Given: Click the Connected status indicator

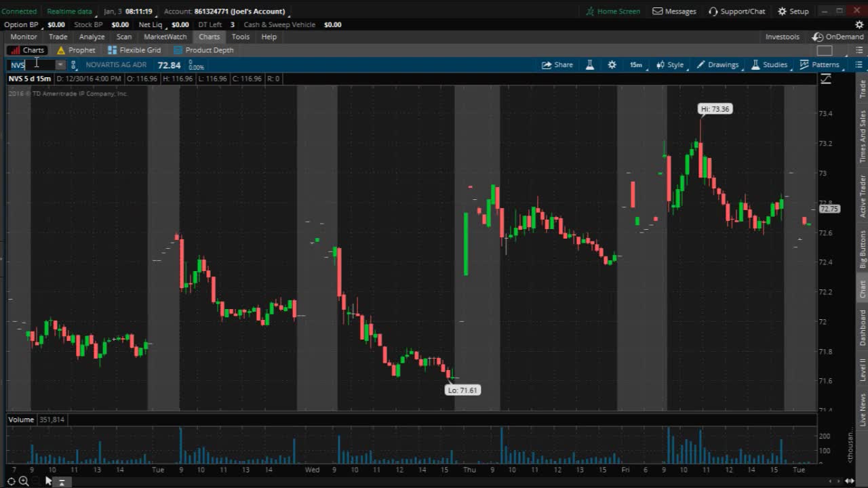Looking at the screenshot, I should (x=19, y=12).
